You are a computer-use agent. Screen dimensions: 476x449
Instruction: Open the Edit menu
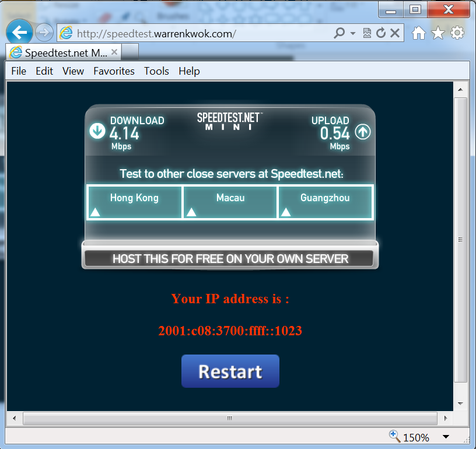[x=44, y=71]
